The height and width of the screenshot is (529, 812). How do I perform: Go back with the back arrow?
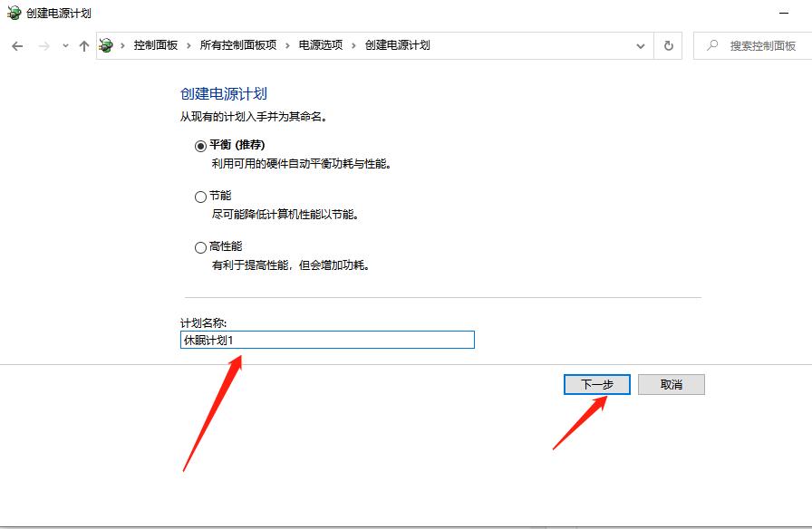17,46
